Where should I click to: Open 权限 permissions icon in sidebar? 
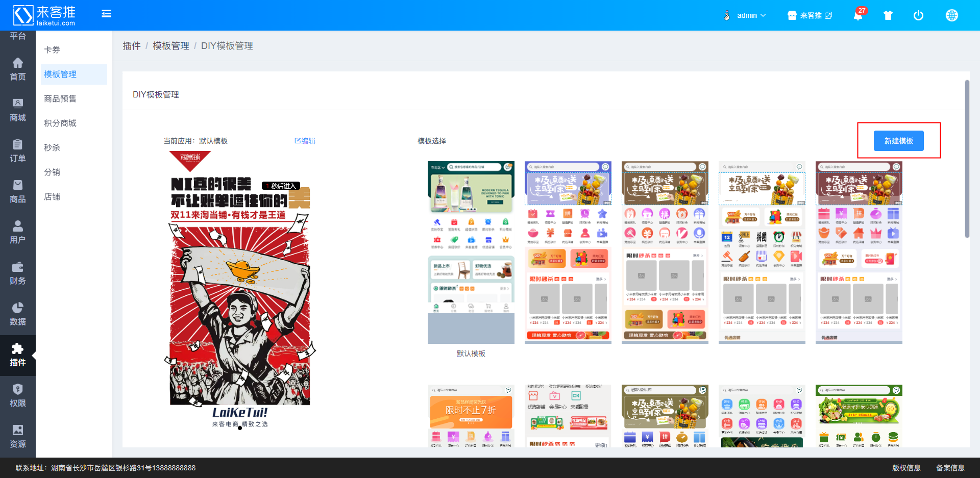pos(18,395)
